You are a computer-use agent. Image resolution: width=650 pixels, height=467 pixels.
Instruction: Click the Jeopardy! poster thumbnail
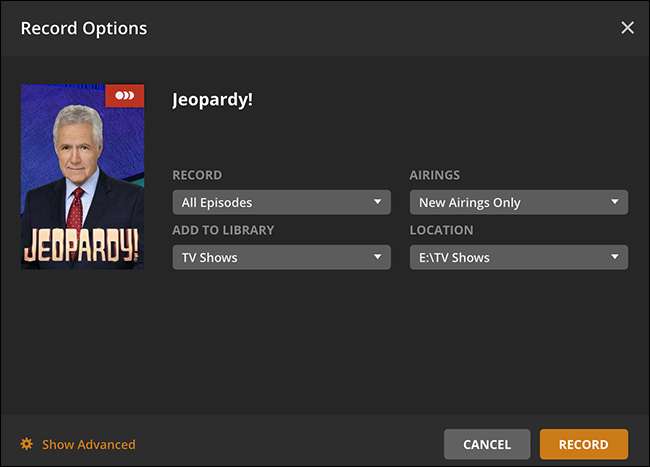point(82,177)
